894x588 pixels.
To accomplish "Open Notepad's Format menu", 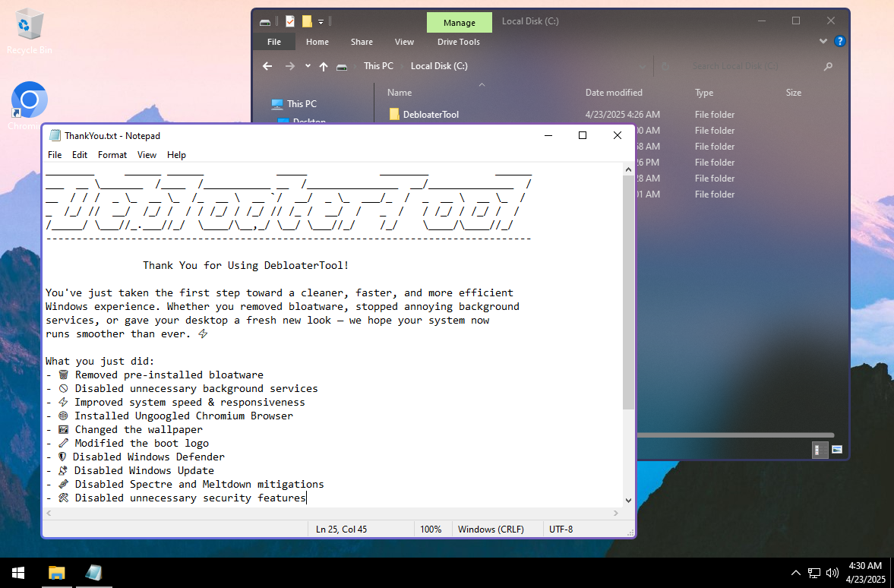I will click(x=112, y=155).
